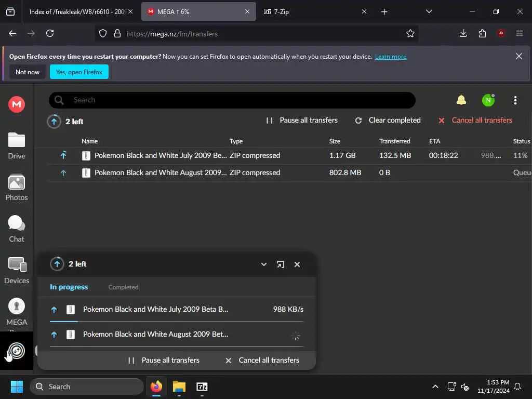Image resolution: width=532 pixels, height=399 pixels.
Task: Open the green N account avatar
Action: [x=488, y=100]
